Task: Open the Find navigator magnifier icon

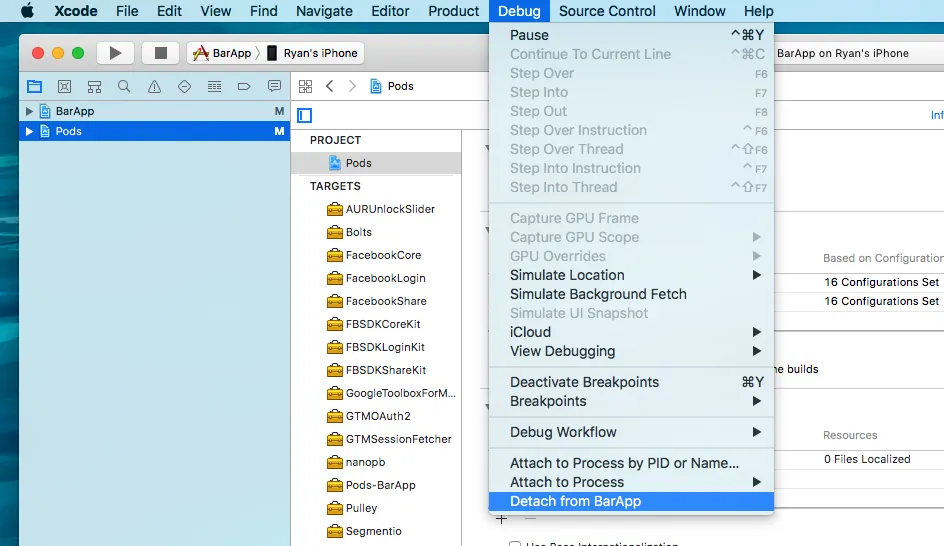Action: coord(124,86)
